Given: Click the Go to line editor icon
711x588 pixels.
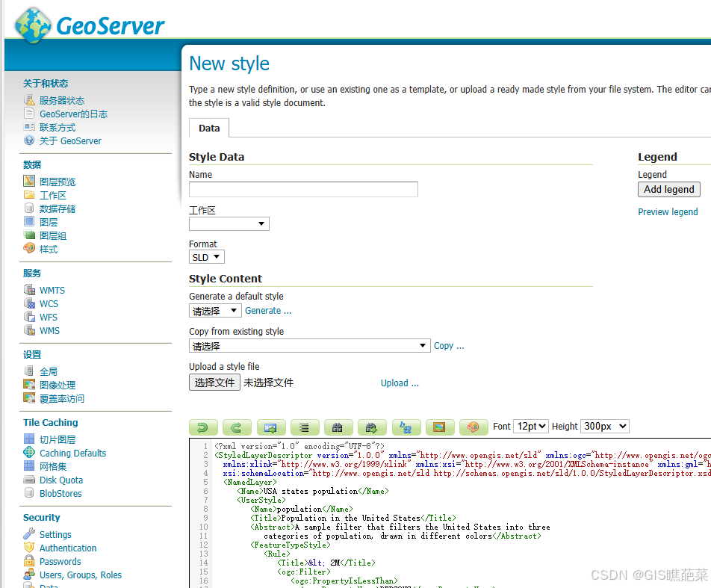Looking at the screenshot, I should point(270,427).
